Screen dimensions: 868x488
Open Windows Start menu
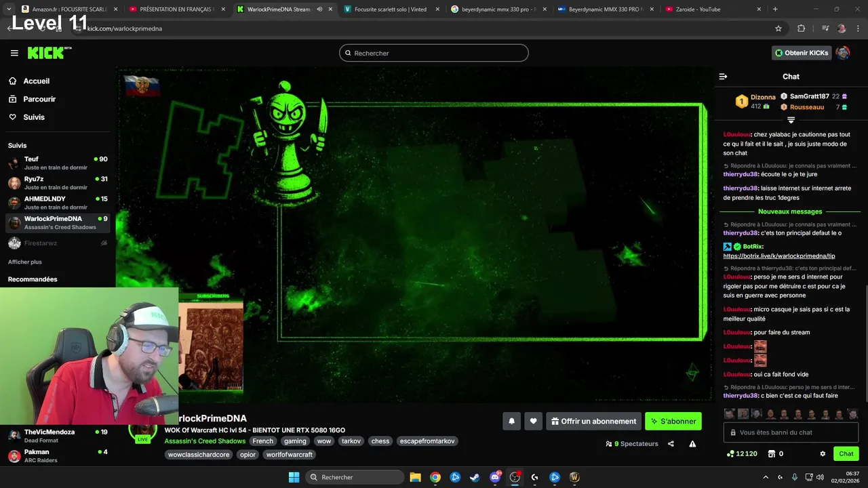294,477
